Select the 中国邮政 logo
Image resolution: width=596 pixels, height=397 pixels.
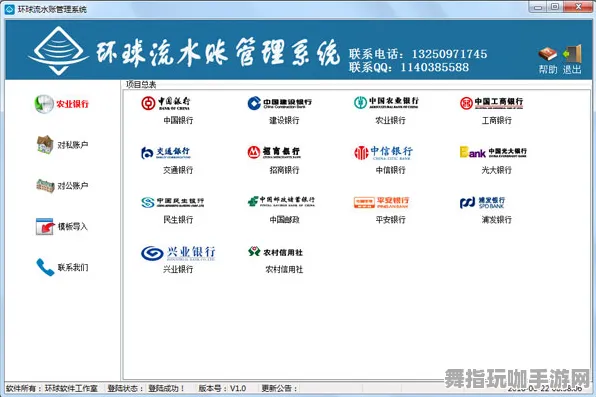point(281,201)
